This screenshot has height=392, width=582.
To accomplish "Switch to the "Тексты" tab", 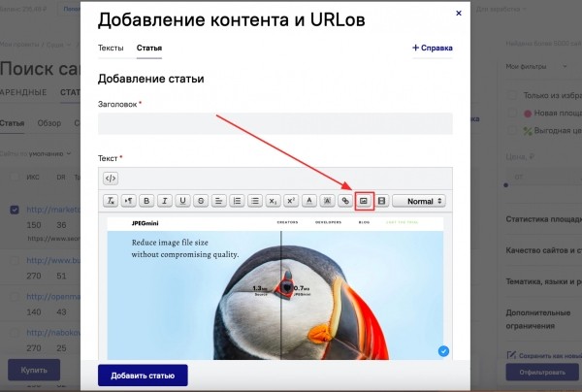I will (x=112, y=48).
